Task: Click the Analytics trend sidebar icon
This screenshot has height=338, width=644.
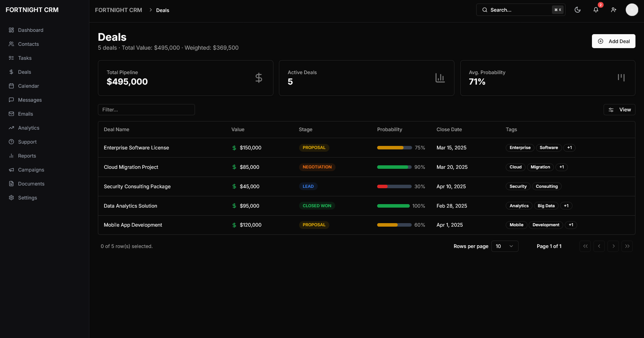Action: click(x=11, y=128)
